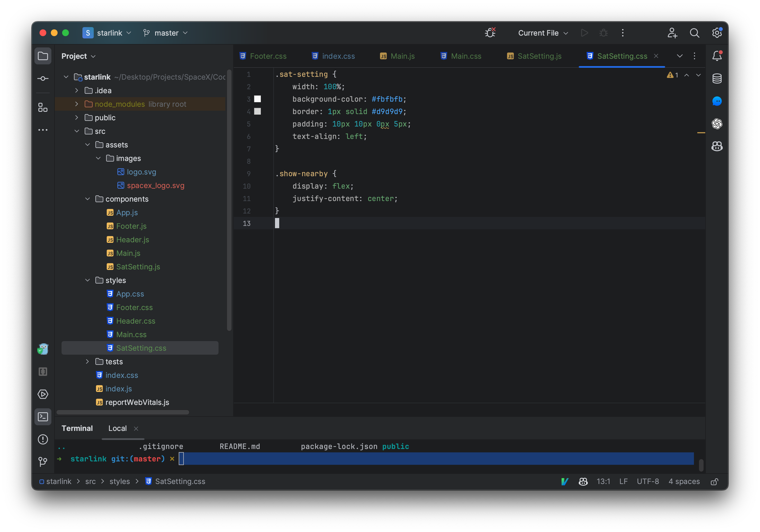Close the SatSetting.css editor tab
The height and width of the screenshot is (532, 760).
point(658,55)
